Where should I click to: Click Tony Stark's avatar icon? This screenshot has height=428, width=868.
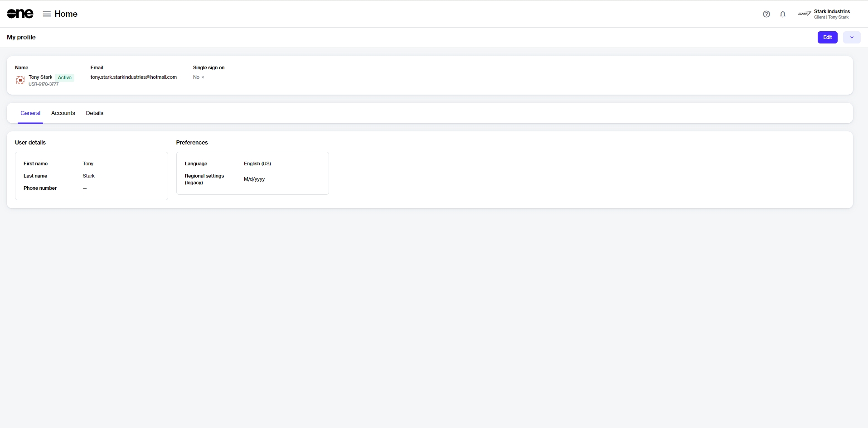tap(20, 80)
